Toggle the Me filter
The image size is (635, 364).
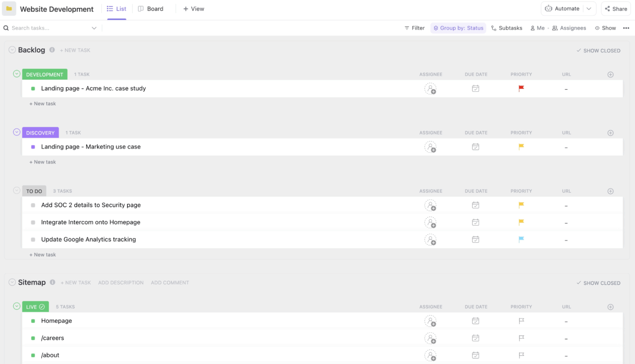(537, 28)
